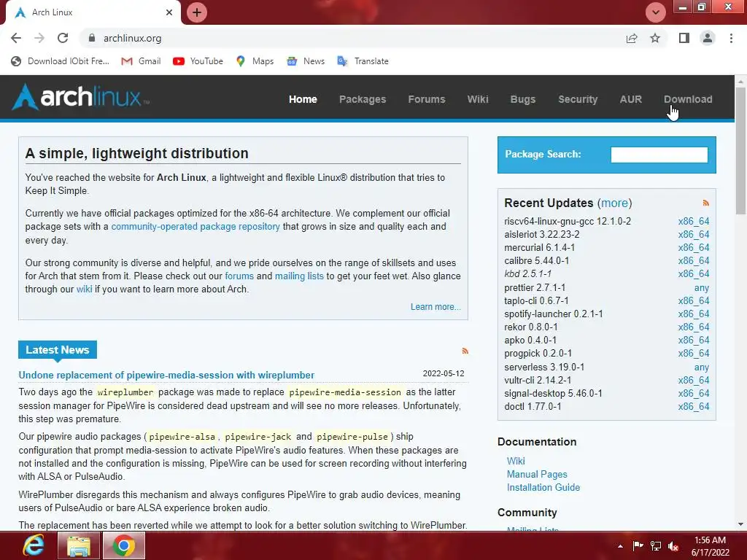Open the Bugs navigation item
This screenshot has width=747, height=560.
click(523, 99)
